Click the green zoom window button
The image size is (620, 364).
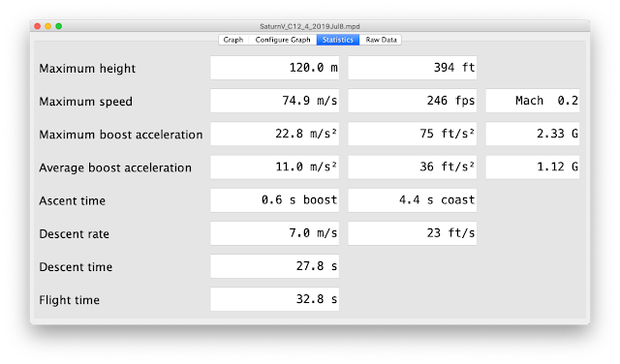point(58,26)
